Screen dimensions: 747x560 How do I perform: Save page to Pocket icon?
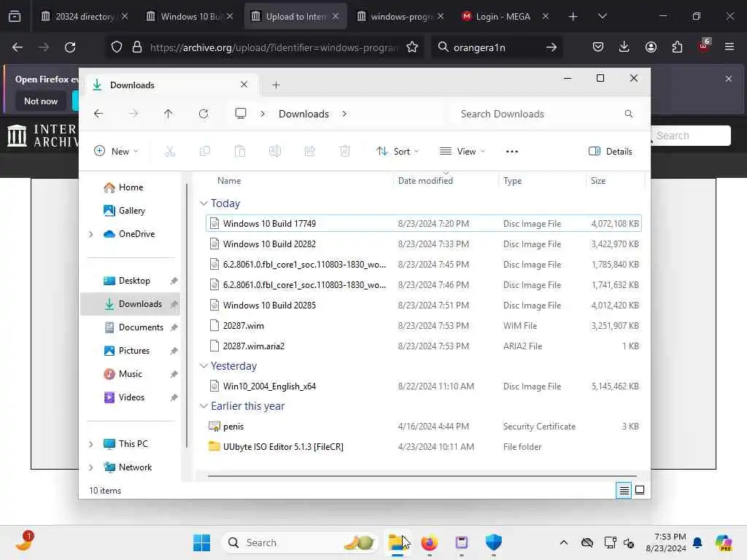[598, 47]
